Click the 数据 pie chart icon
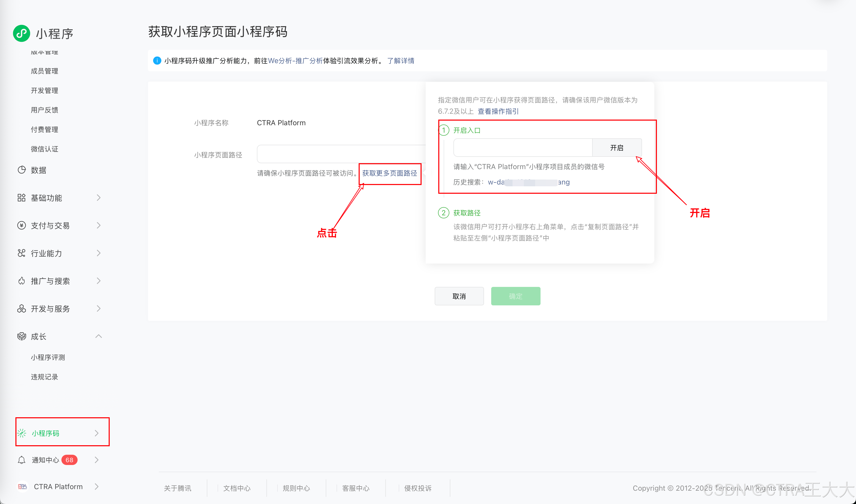The image size is (856, 504). point(21,170)
